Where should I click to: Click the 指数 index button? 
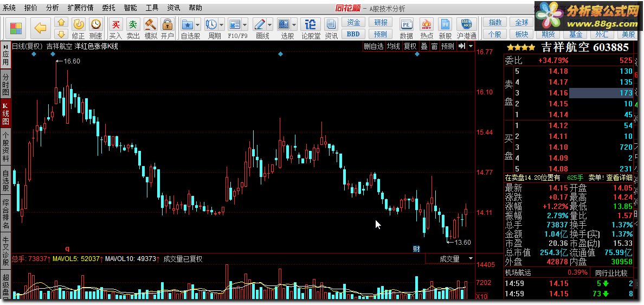click(495, 23)
